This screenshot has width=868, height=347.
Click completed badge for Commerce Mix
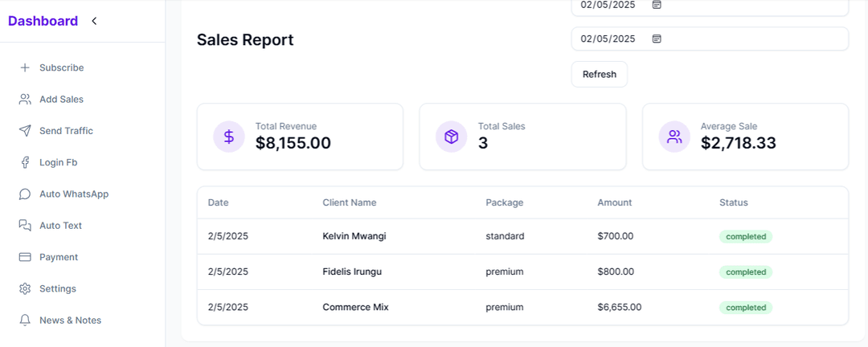tap(746, 307)
